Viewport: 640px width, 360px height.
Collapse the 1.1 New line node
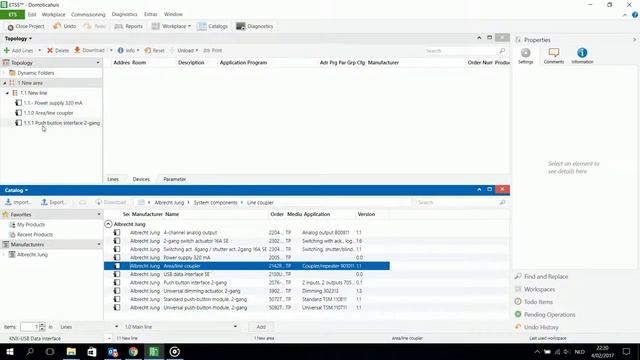pyautogui.click(x=7, y=93)
